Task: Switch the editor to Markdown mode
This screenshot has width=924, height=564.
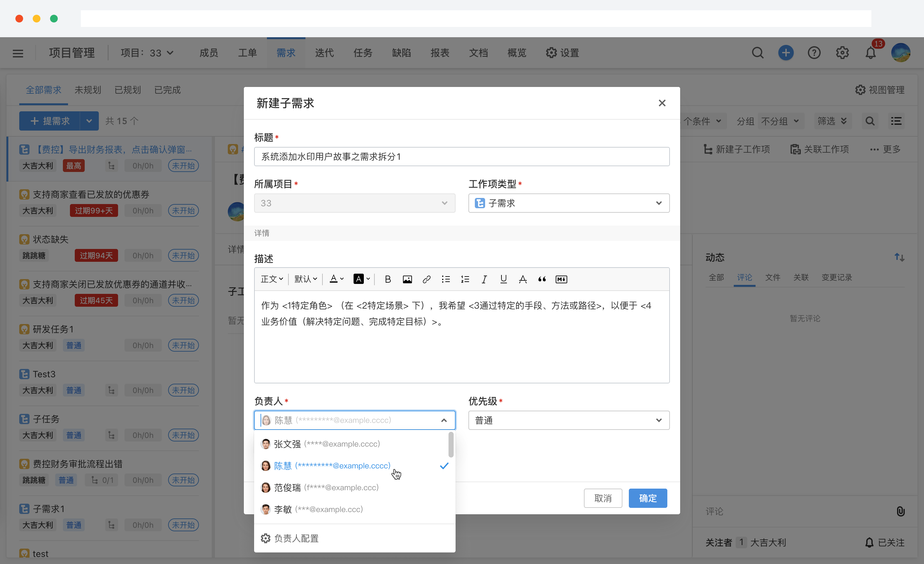Action: (x=561, y=279)
